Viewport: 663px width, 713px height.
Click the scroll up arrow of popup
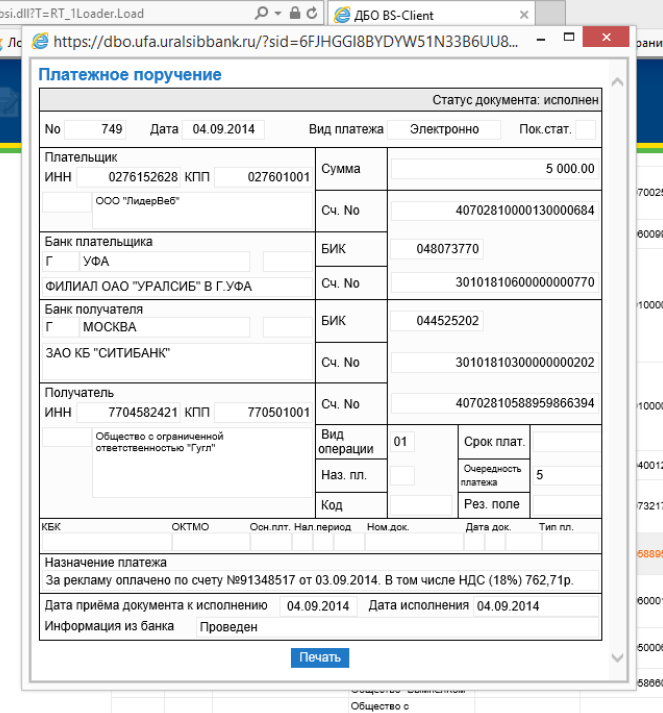coord(617,82)
